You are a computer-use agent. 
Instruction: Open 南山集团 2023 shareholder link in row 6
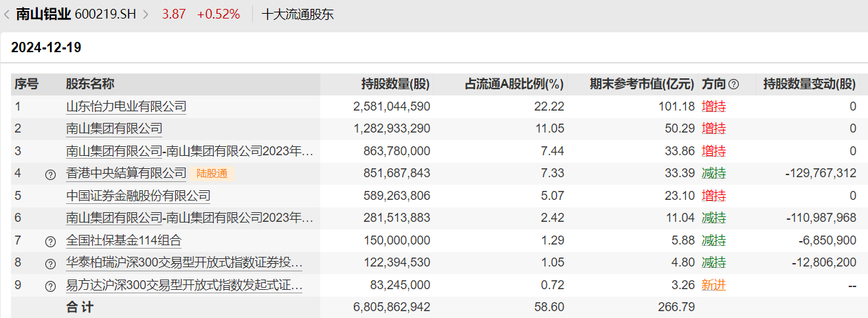pyautogui.click(x=190, y=218)
